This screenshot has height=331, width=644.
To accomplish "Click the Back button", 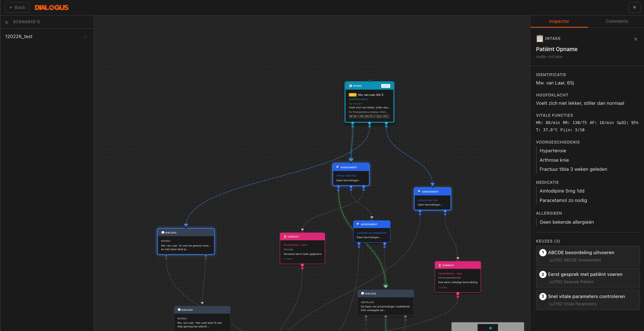I will [x=17, y=7].
